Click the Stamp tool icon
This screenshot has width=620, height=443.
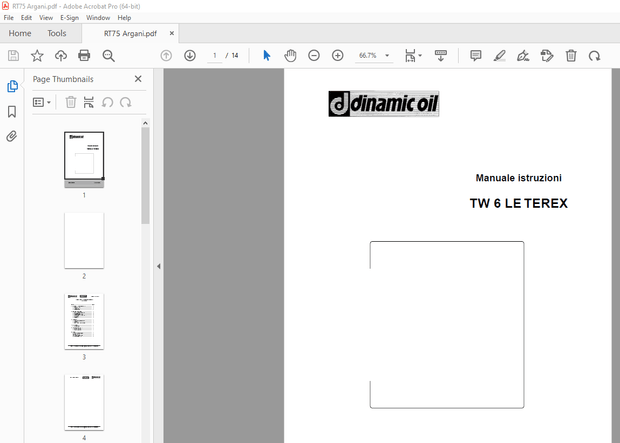[x=547, y=55]
